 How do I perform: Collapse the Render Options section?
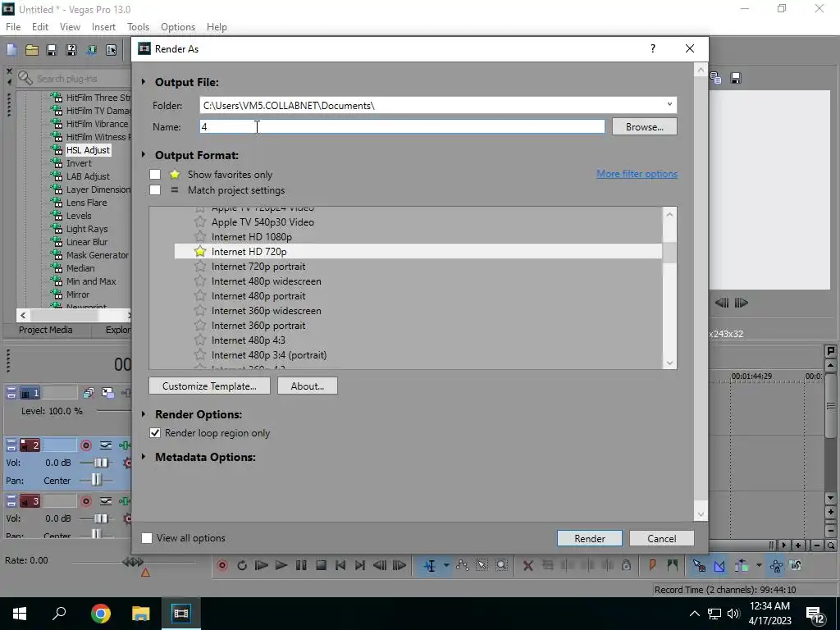144,414
